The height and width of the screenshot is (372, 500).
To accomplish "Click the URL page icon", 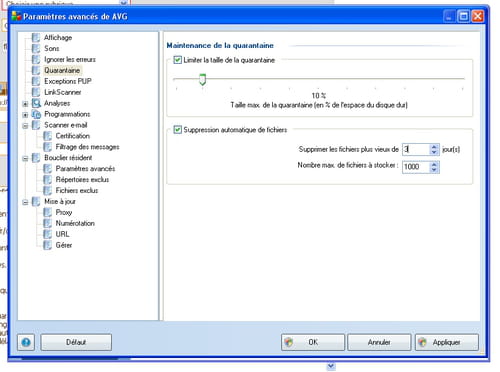I will (x=48, y=234).
